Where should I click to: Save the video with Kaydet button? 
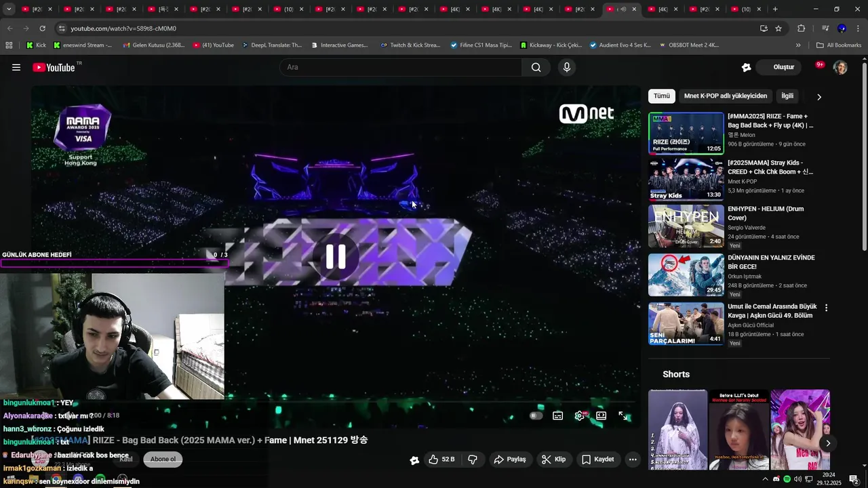598,460
